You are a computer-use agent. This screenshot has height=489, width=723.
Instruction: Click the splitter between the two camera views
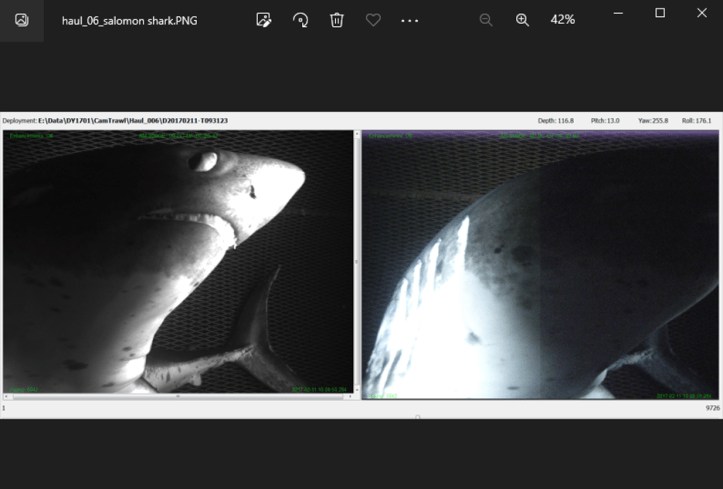(x=358, y=262)
